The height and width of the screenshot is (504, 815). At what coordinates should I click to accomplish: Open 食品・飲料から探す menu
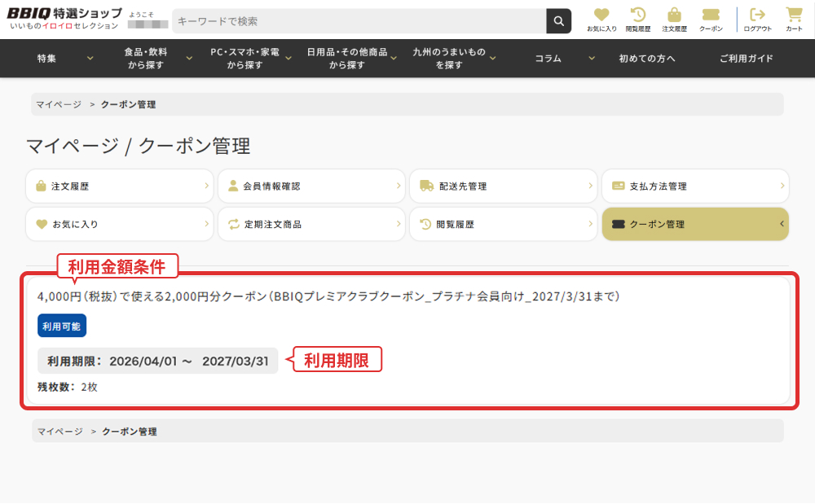[x=146, y=59]
